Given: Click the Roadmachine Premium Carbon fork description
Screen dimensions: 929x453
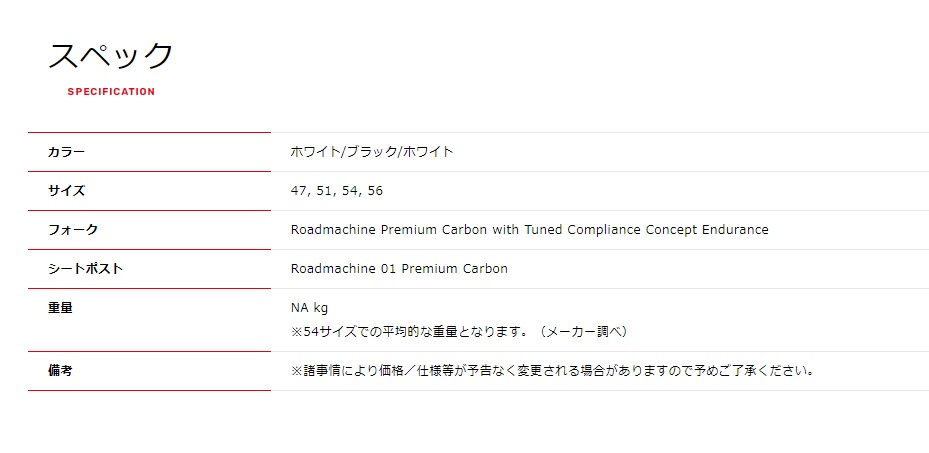Looking at the screenshot, I should [x=529, y=230].
